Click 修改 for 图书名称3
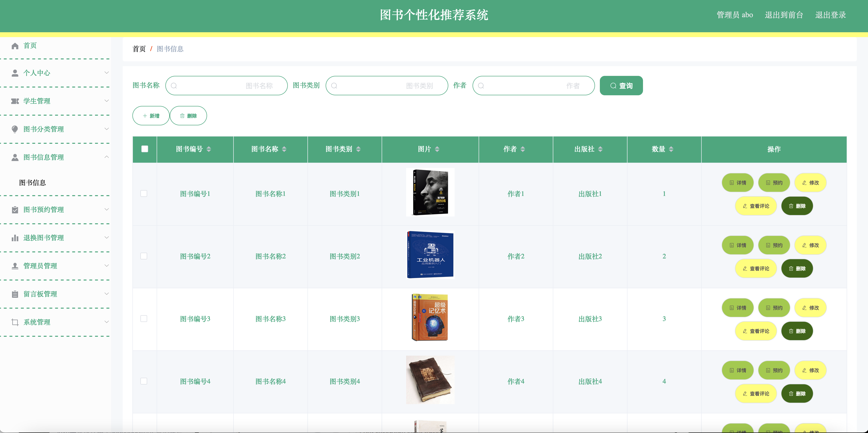The image size is (868, 433). point(810,308)
